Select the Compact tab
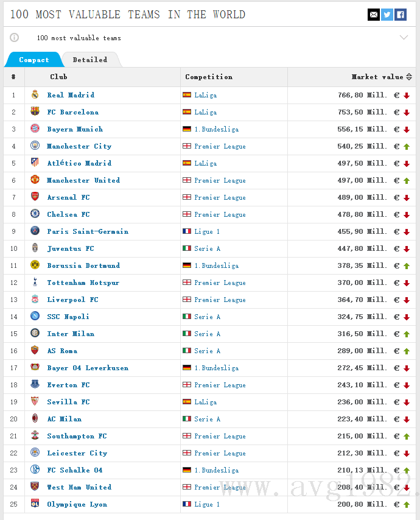420x520 pixels. (34, 60)
